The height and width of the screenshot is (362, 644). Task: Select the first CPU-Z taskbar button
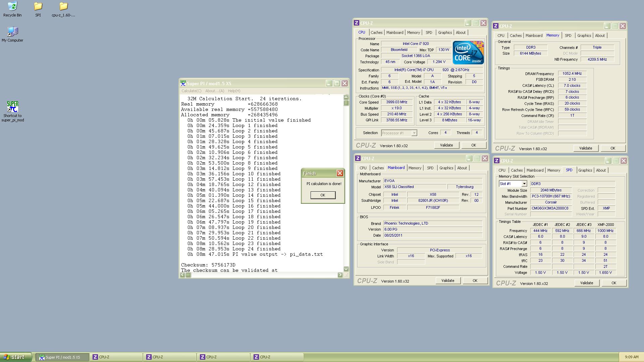tap(116, 357)
